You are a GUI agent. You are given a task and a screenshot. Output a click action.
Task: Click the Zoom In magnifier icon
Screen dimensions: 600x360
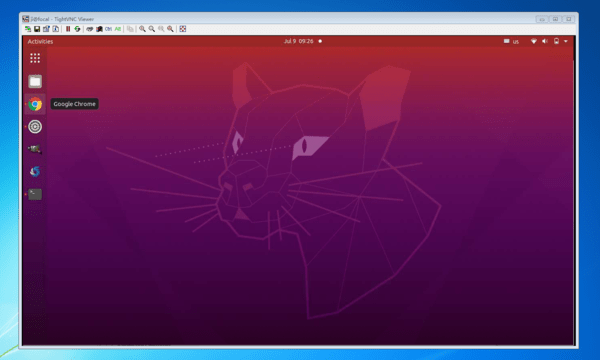coord(142,29)
